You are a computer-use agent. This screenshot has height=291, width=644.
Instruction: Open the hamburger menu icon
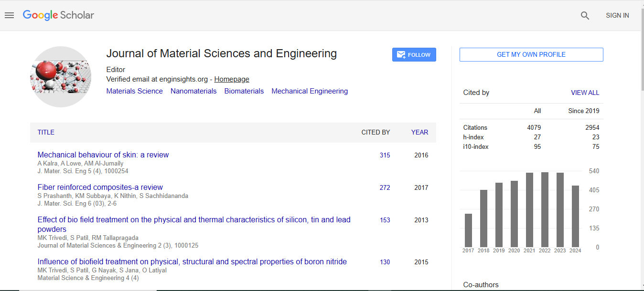pyautogui.click(x=9, y=15)
